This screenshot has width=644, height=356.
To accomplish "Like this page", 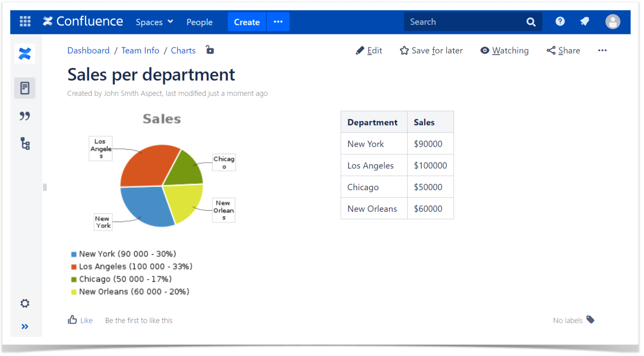I will (x=80, y=320).
